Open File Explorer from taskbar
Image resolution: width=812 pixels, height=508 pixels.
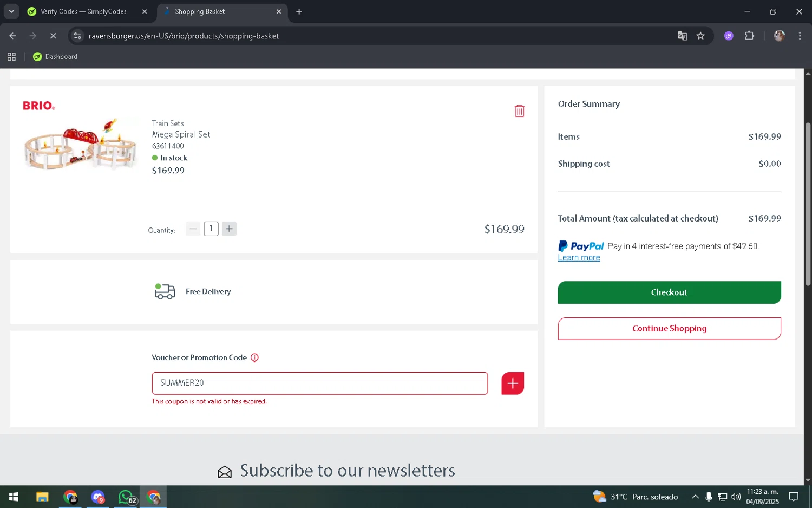[42, 497]
